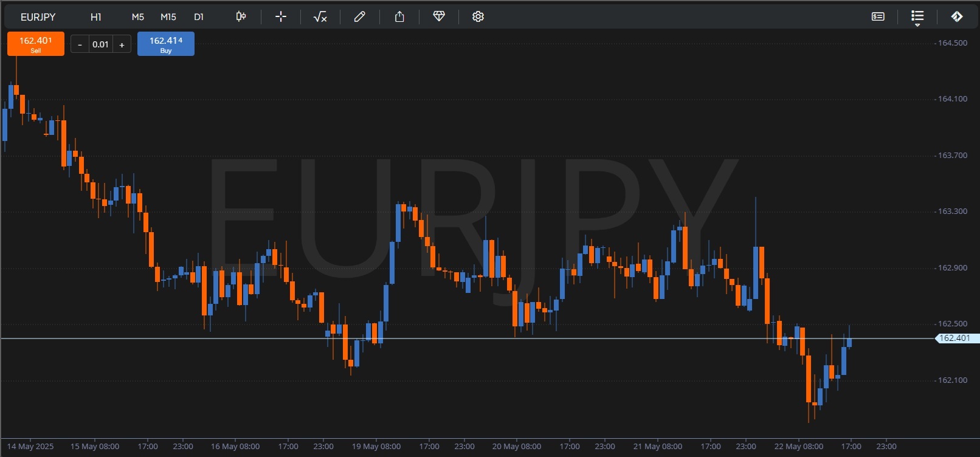This screenshot has width=980, height=457.
Task: Select the pencil drawing tool
Action: 360,16
